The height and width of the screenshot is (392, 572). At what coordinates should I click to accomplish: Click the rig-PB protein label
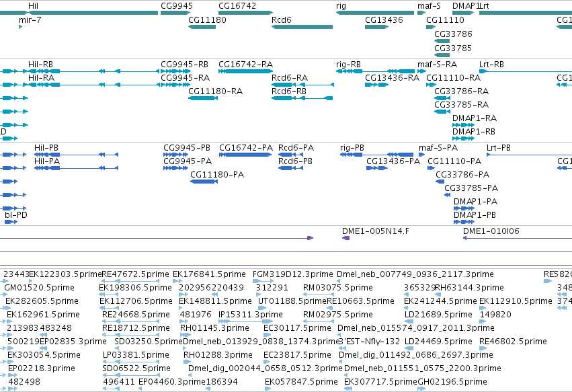pyautogui.click(x=352, y=148)
